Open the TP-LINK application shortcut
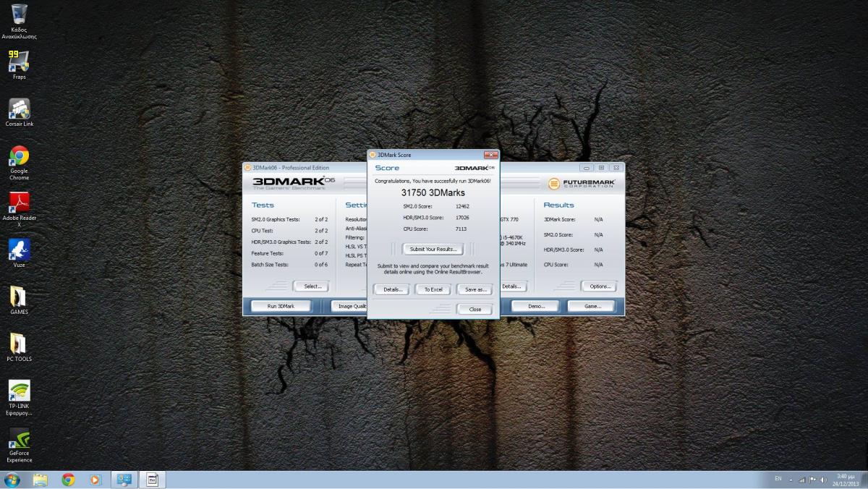The width and height of the screenshot is (868, 489). click(x=19, y=398)
